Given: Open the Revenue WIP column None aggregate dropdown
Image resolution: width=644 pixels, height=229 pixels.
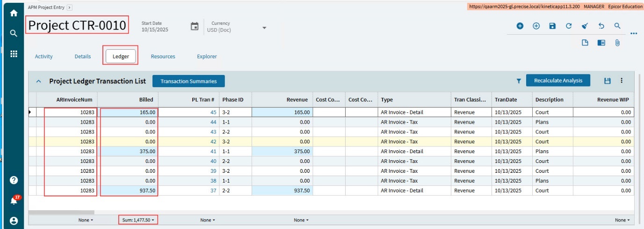Looking at the screenshot, I should (622, 220).
